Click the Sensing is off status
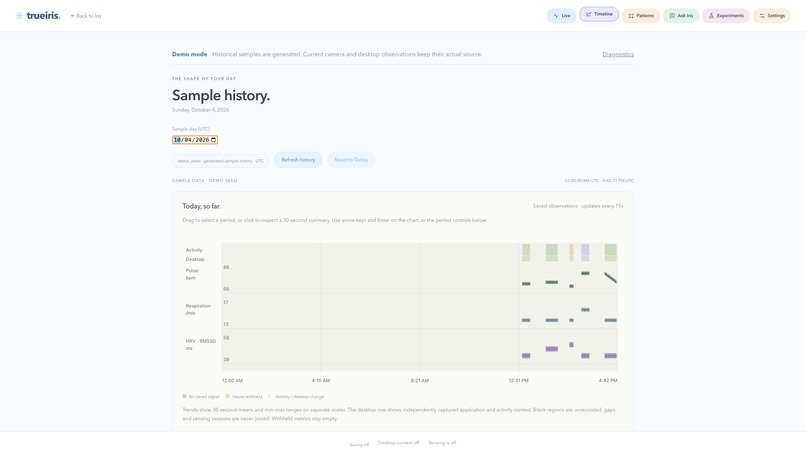 click(442, 443)
